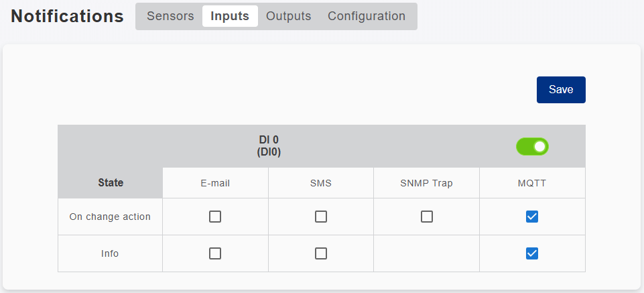Enable E-mail notification for Info row
This screenshot has width=644, height=293.
pyautogui.click(x=215, y=253)
